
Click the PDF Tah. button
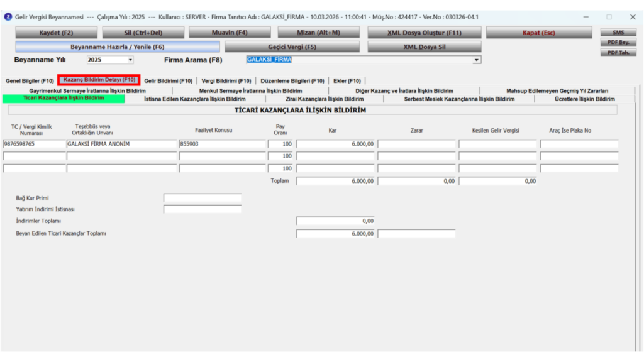(x=618, y=53)
